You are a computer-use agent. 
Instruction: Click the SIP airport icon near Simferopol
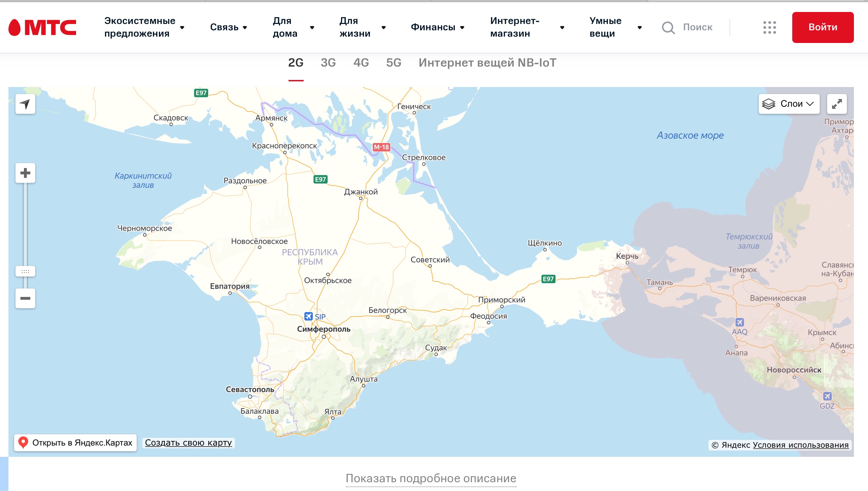pos(309,316)
